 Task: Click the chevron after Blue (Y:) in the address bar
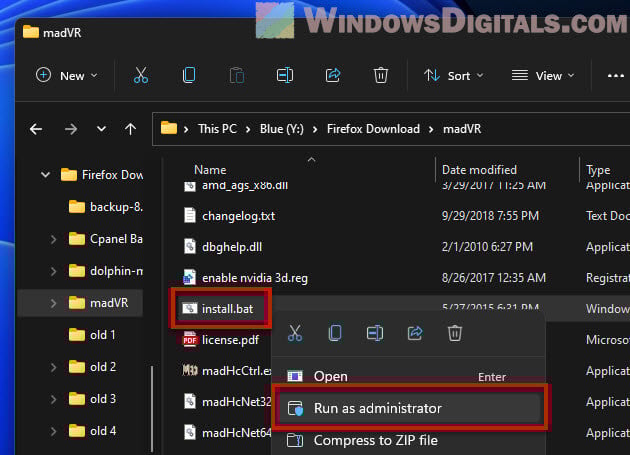coord(315,129)
